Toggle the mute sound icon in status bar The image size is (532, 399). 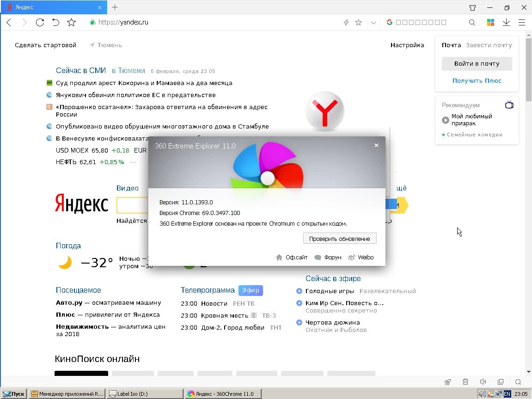(x=483, y=382)
